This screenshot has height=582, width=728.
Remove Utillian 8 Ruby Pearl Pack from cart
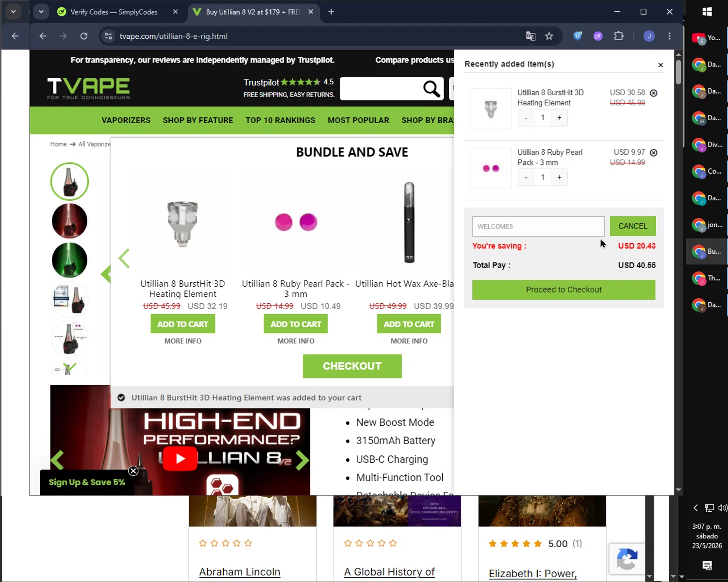pos(654,153)
